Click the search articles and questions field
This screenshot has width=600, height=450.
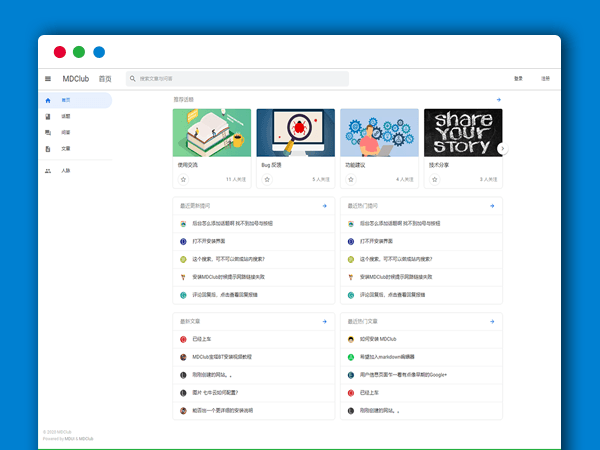coord(240,78)
